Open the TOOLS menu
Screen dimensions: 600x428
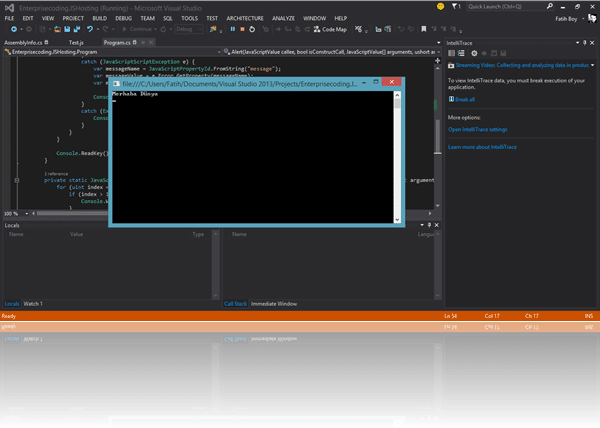click(189, 18)
